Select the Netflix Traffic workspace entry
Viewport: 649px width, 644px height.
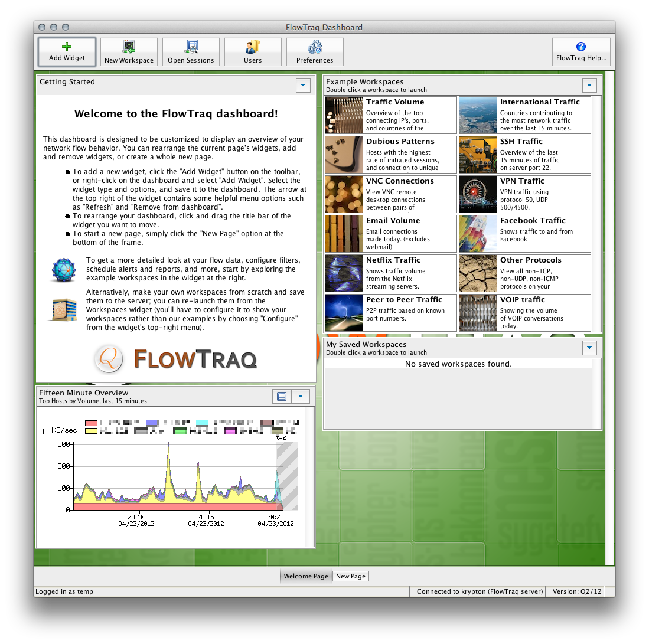click(391, 273)
